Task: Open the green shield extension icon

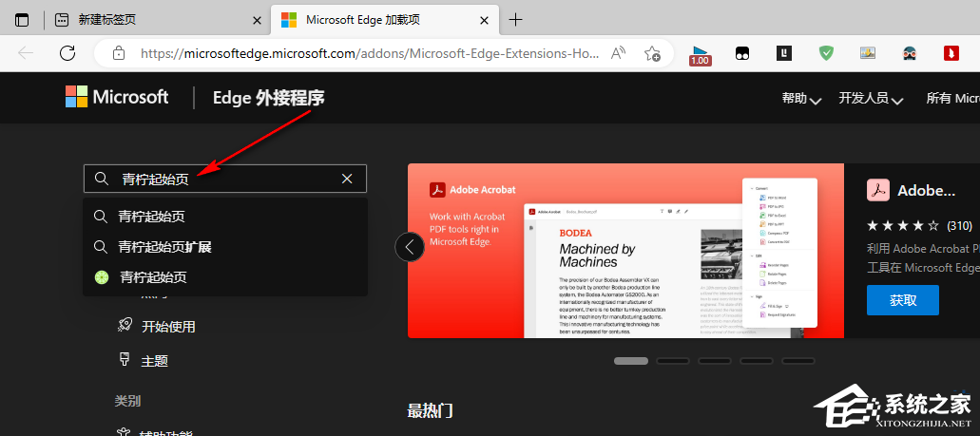Action: [x=827, y=53]
